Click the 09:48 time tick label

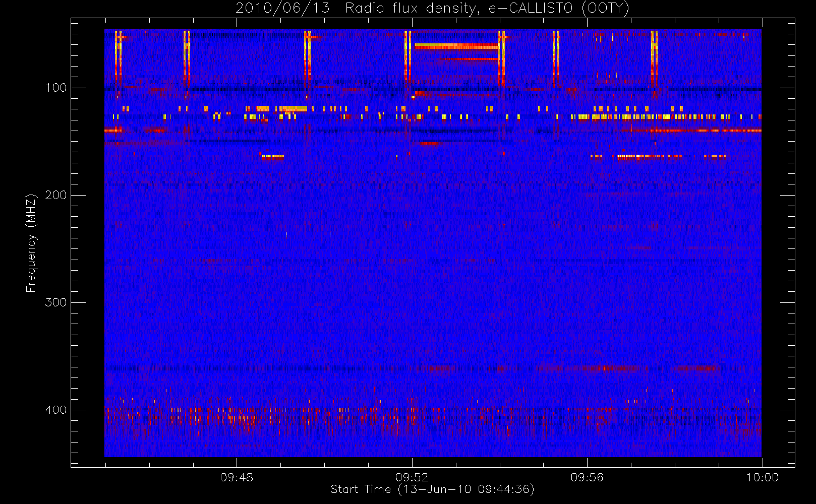point(237,477)
